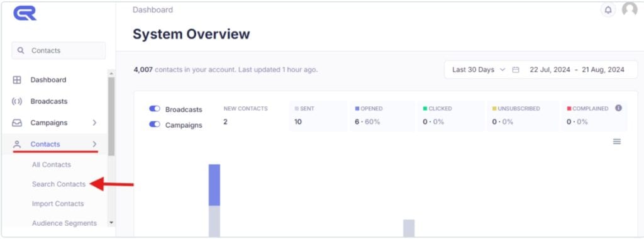Click the System Overview heading
Image resolution: width=644 pixels, height=239 pixels.
click(191, 34)
